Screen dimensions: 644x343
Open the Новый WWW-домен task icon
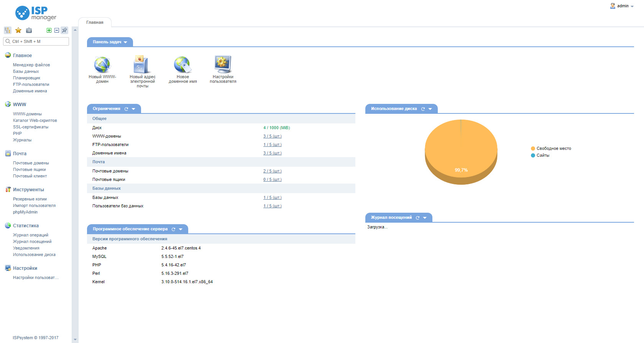pos(102,65)
